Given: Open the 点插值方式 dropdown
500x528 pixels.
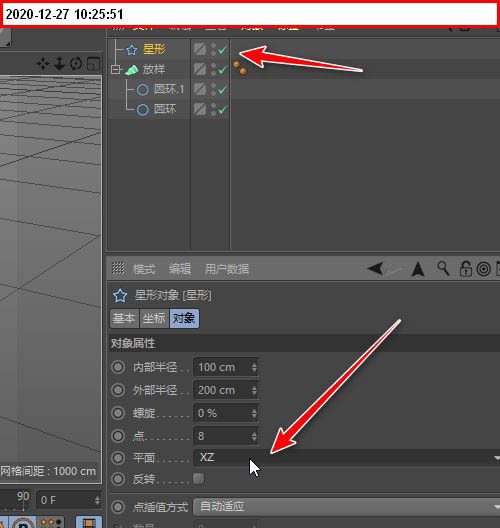Looking at the screenshot, I should point(347,506).
